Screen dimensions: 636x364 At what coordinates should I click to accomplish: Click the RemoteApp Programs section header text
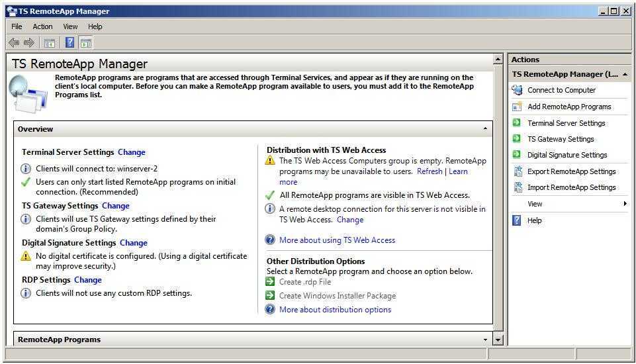pyautogui.click(x=59, y=340)
